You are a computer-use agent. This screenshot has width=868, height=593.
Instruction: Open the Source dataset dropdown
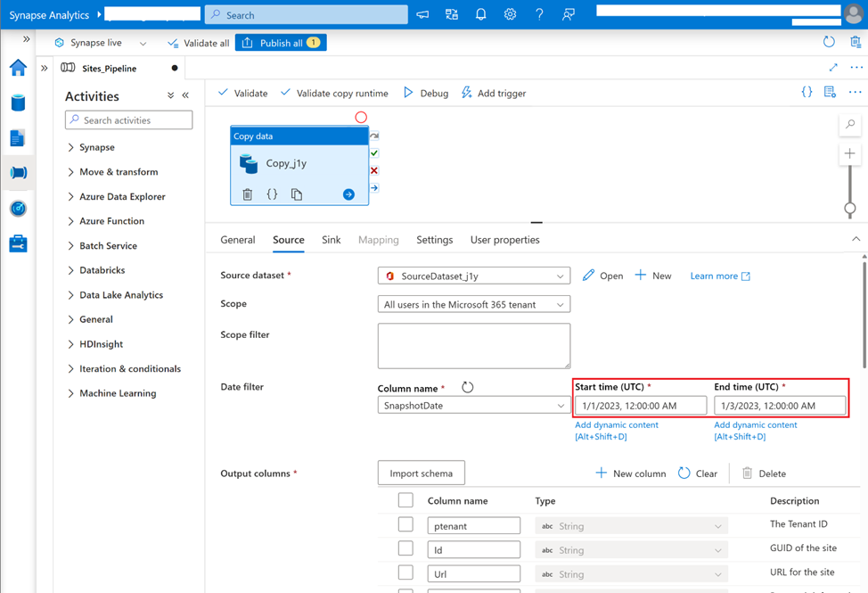point(474,276)
